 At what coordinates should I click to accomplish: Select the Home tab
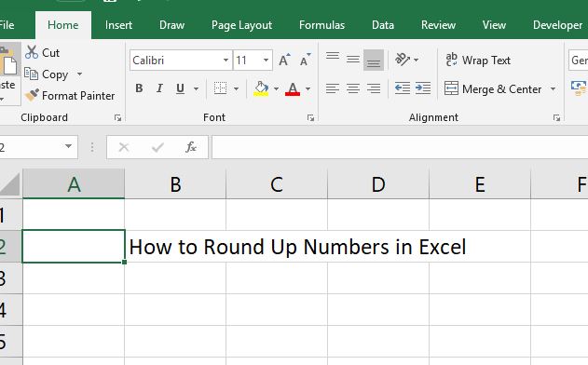click(63, 25)
